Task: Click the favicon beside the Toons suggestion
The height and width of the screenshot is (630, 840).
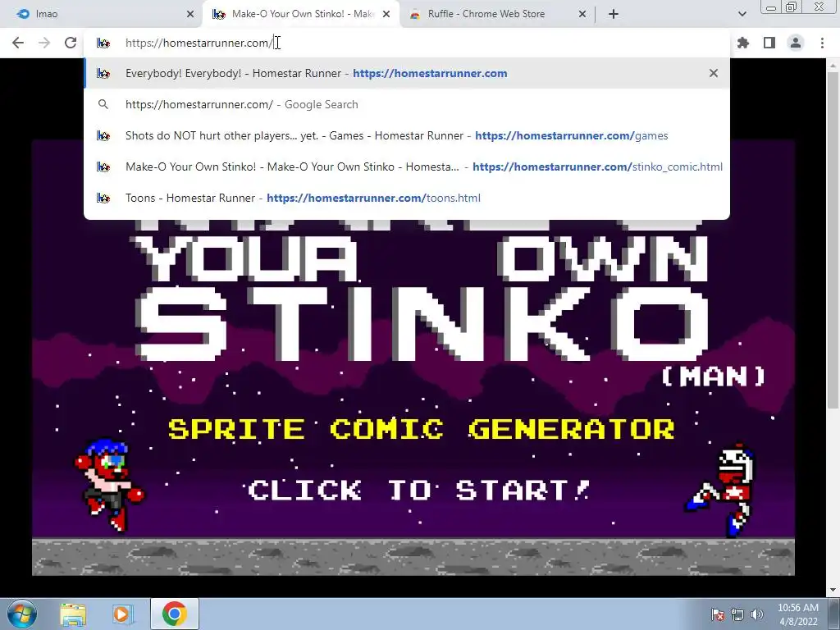Action: point(103,198)
